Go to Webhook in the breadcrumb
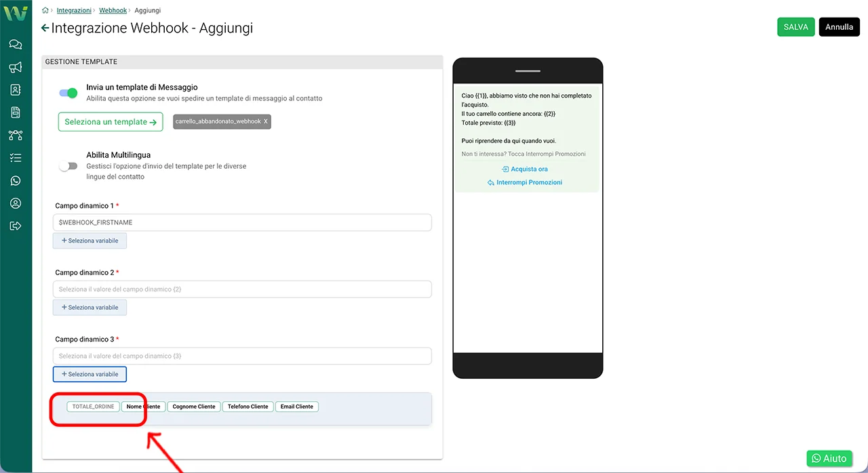 (x=113, y=11)
